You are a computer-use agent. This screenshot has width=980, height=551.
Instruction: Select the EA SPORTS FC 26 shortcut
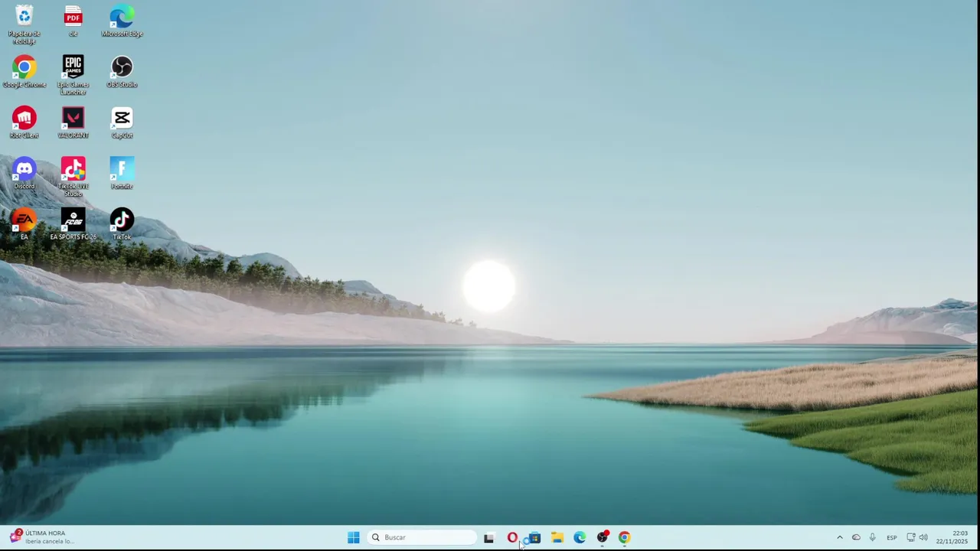pyautogui.click(x=73, y=224)
